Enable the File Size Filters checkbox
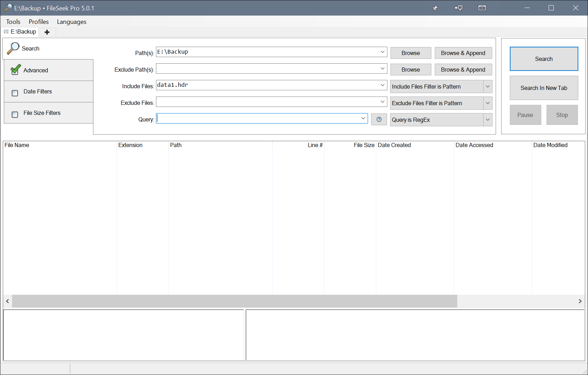The height and width of the screenshot is (375, 588). [x=15, y=115]
